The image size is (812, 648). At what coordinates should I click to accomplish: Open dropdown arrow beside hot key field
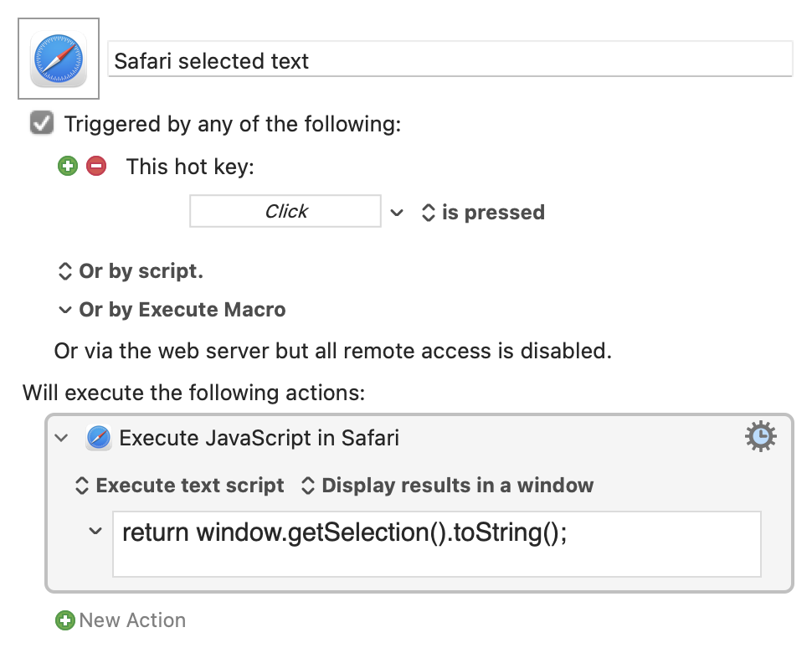click(x=397, y=213)
